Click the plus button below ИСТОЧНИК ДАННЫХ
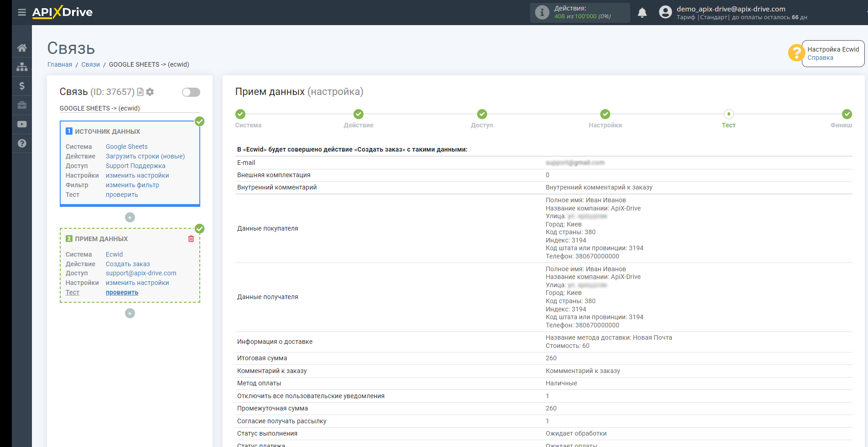Image resolution: width=868 pixels, height=447 pixels. (130, 217)
